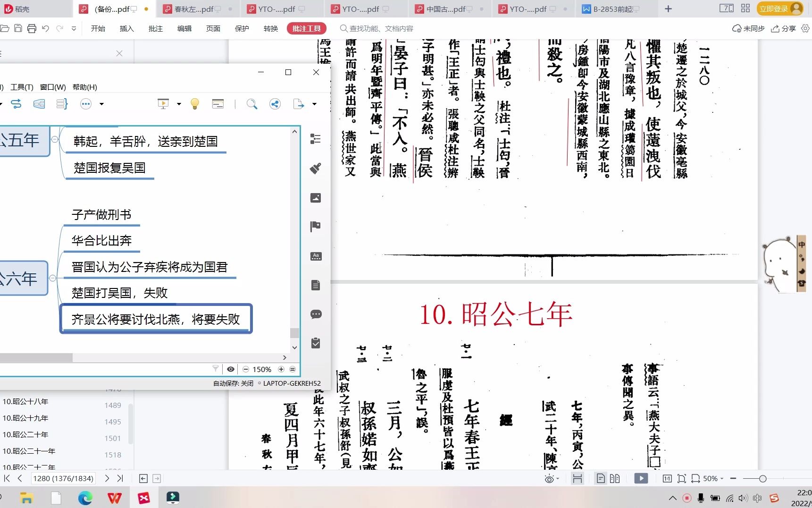The image size is (812, 508).
Task: Switch to single page view mode
Action: [601, 479]
